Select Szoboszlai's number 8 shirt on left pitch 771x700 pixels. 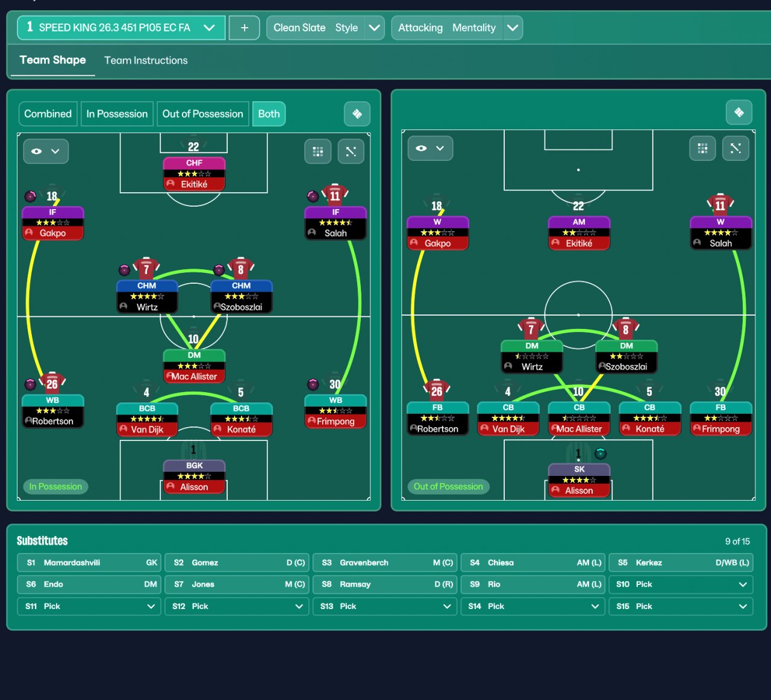pyautogui.click(x=241, y=269)
